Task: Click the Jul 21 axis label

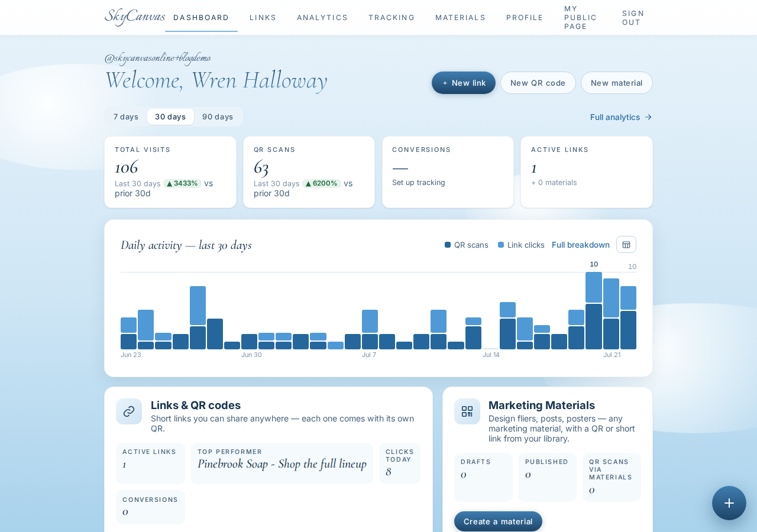Action: pos(612,355)
